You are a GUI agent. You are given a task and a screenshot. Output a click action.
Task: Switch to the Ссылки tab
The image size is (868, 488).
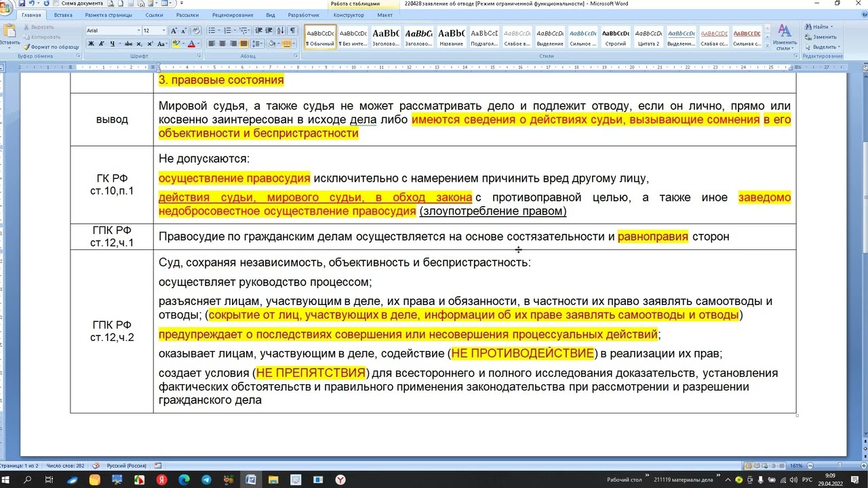click(x=154, y=15)
